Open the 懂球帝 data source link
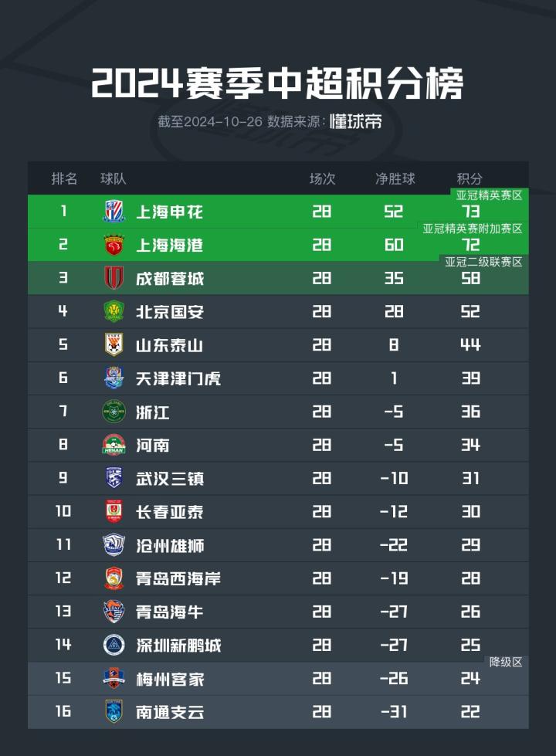The height and width of the screenshot is (756, 556). [355, 122]
